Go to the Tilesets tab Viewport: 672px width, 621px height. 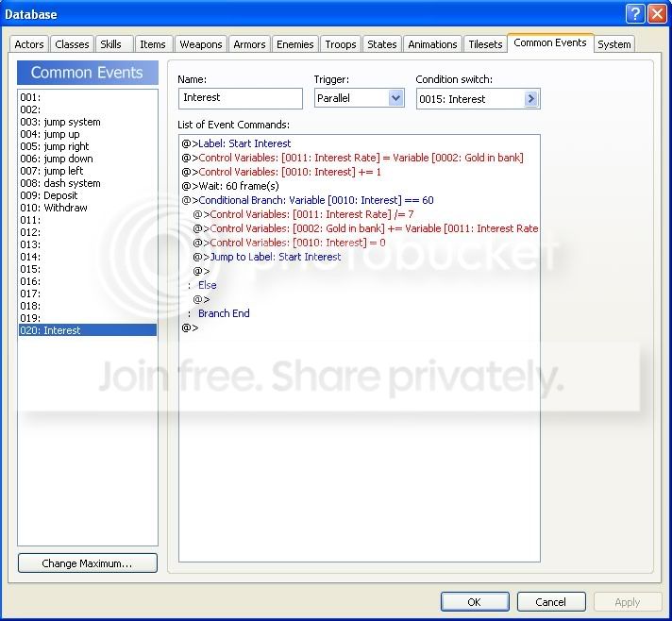click(x=485, y=44)
